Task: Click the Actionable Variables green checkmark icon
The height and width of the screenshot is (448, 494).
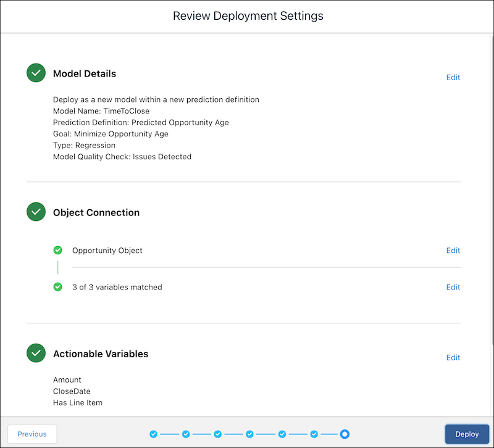Action: [x=36, y=353]
